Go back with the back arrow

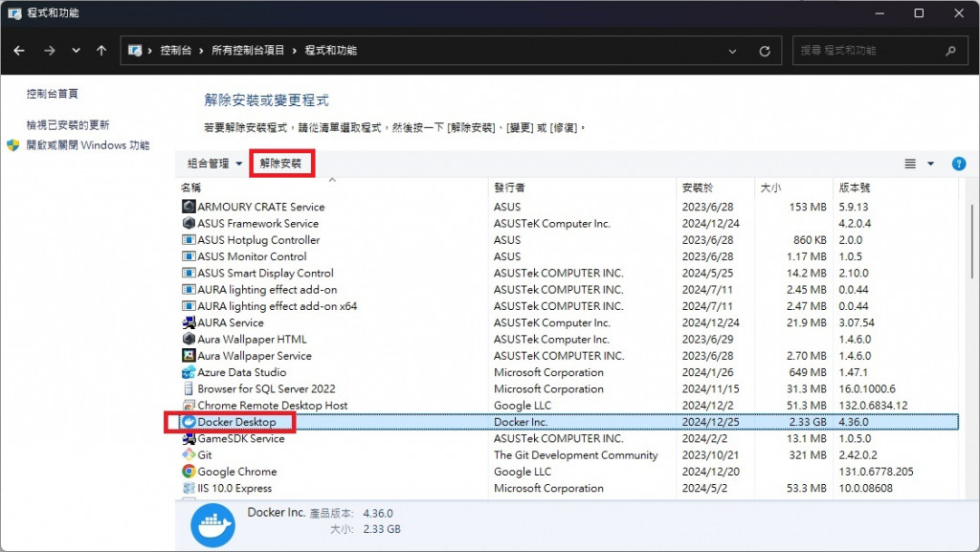point(19,51)
